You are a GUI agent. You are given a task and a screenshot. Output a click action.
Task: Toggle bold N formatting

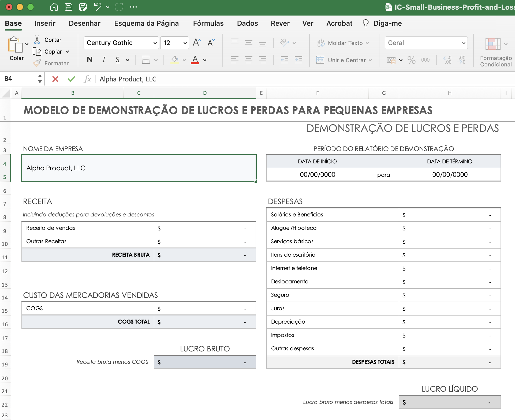click(90, 60)
